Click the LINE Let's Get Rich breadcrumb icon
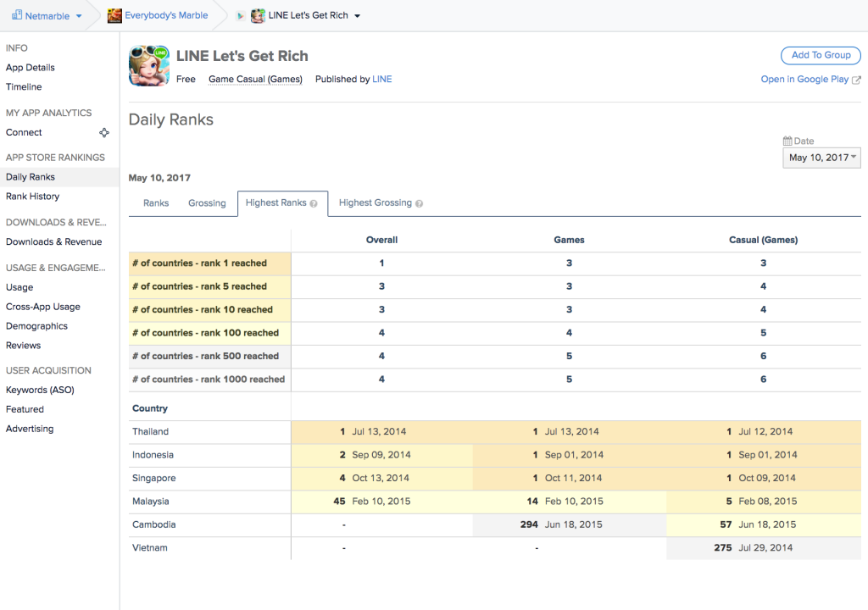This screenshot has width=868, height=610. point(258,15)
